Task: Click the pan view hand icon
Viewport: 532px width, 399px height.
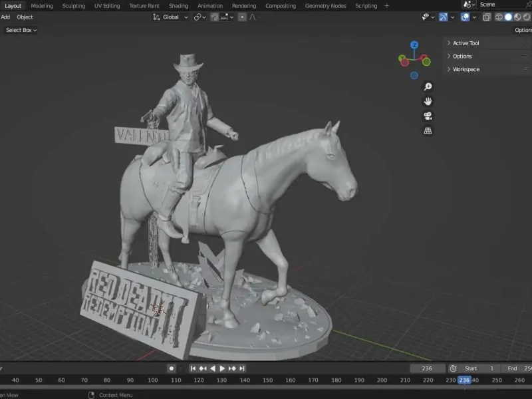Action: (428, 101)
